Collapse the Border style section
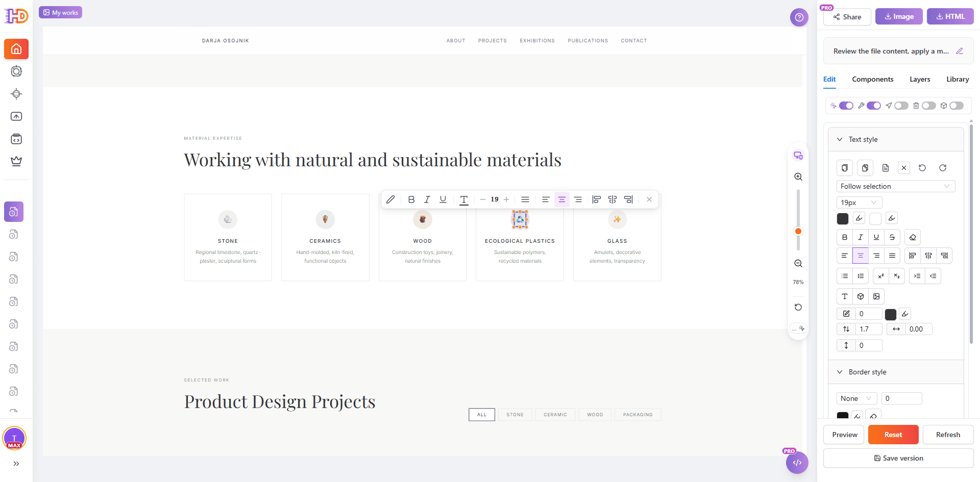This screenshot has height=482, width=980. click(x=840, y=372)
